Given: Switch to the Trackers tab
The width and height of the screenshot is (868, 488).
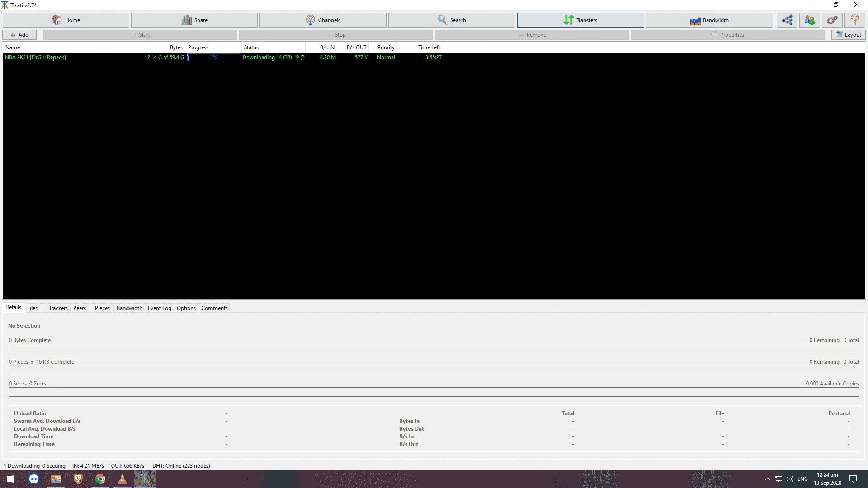Looking at the screenshot, I should tap(58, 308).
